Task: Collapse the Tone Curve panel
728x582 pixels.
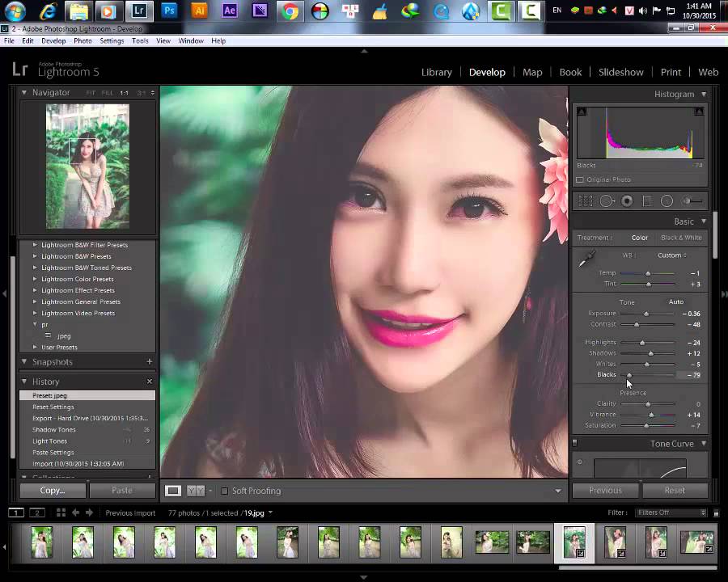Action: click(x=703, y=444)
